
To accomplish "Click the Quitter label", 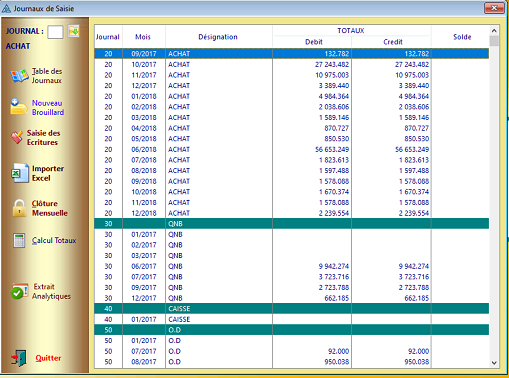I will (x=48, y=358).
